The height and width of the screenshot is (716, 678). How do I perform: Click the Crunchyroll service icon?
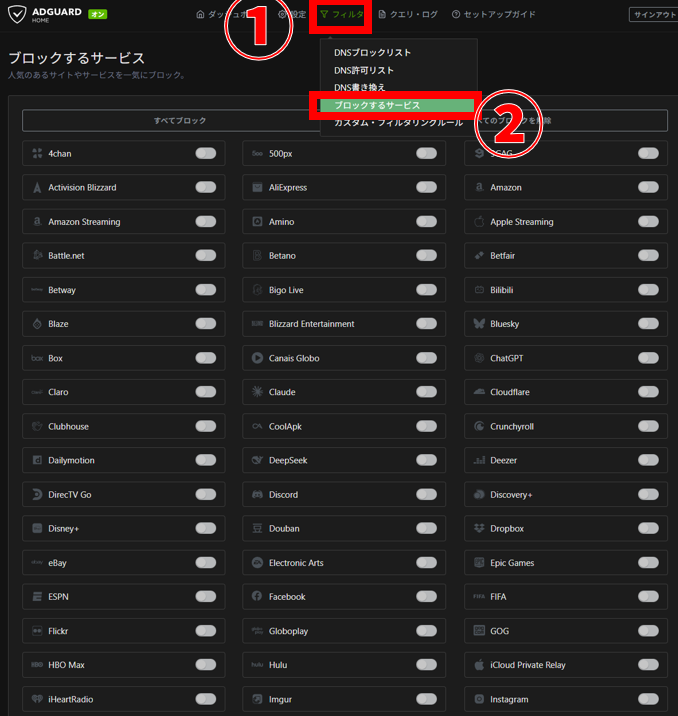(x=479, y=426)
